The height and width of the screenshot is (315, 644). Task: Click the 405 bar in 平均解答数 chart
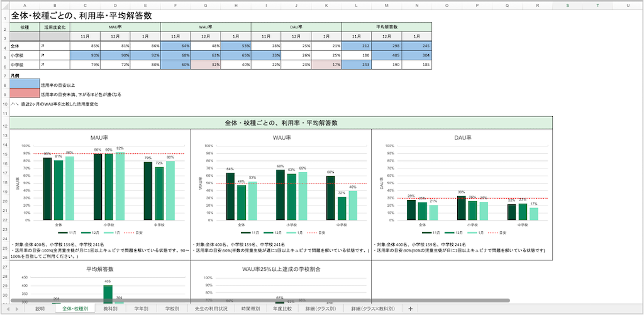(108, 294)
